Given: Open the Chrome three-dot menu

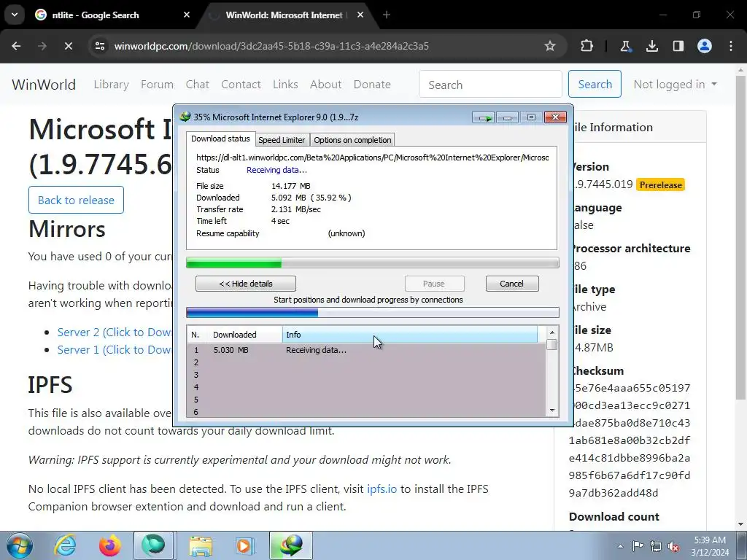Looking at the screenshot, I should coord(731,46).
